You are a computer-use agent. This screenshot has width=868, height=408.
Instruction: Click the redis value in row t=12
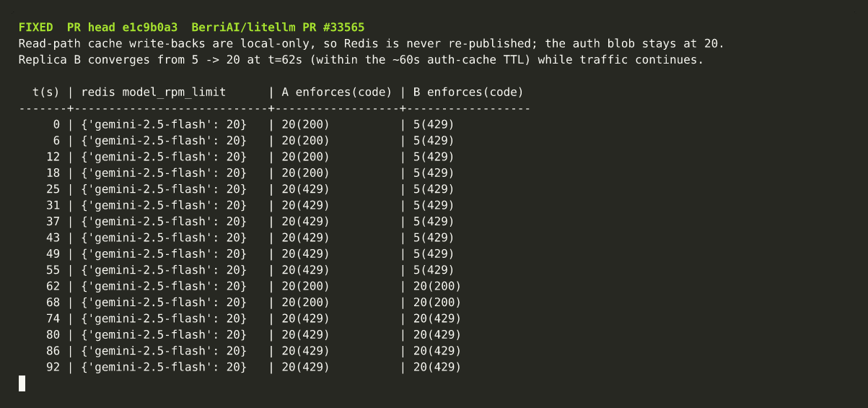[x=164, y=157]
